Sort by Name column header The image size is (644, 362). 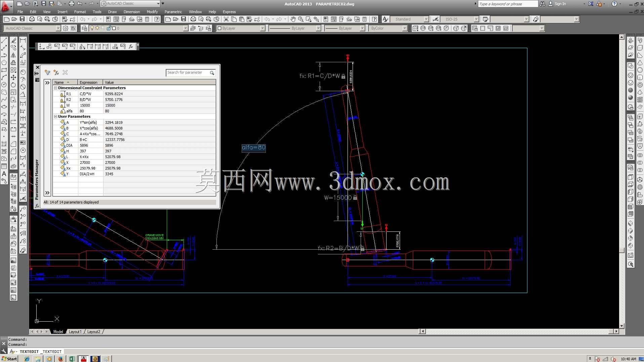(65, 82)
